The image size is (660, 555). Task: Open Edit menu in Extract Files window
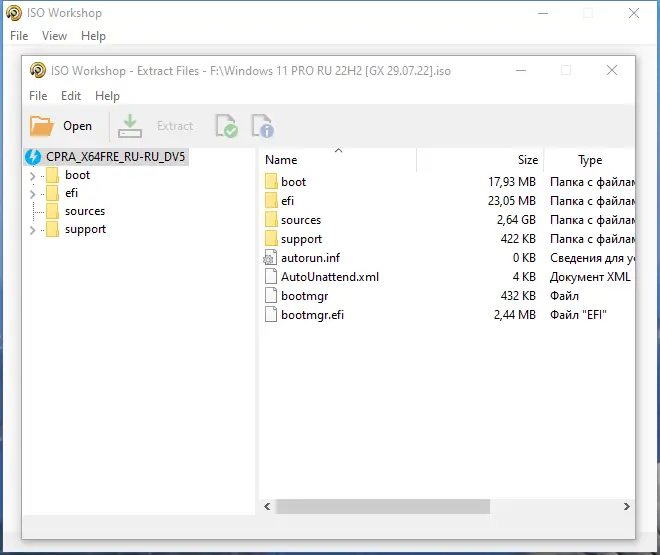(x=71, y=96)
